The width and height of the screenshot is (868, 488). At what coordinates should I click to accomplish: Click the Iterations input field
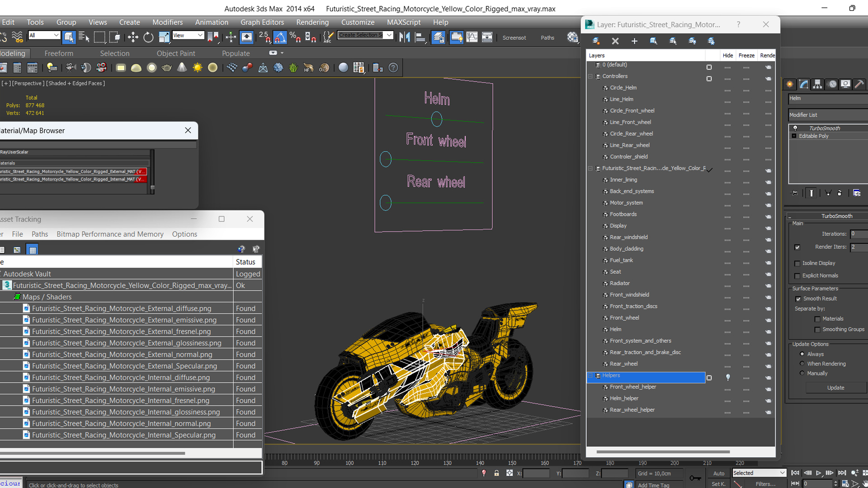coord(859,234)
